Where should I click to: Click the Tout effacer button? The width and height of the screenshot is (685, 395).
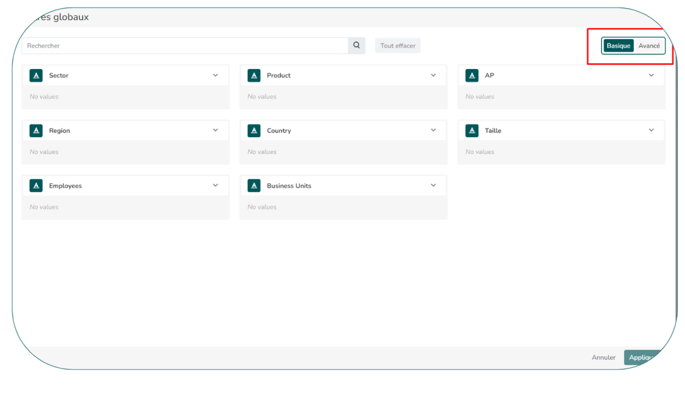point(398,45)
